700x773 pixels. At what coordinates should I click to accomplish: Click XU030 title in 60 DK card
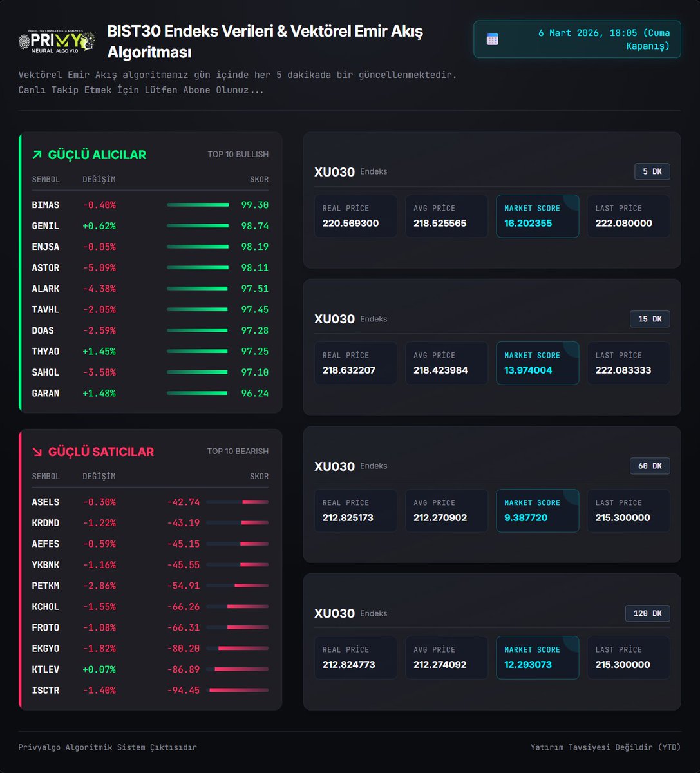pyautogui.click(x=334, y=466)
